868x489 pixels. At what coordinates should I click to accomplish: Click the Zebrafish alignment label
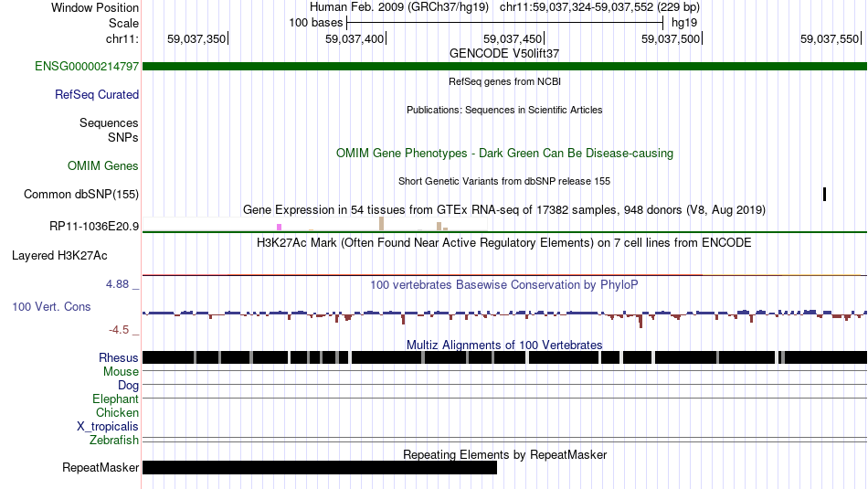(113, 441)
